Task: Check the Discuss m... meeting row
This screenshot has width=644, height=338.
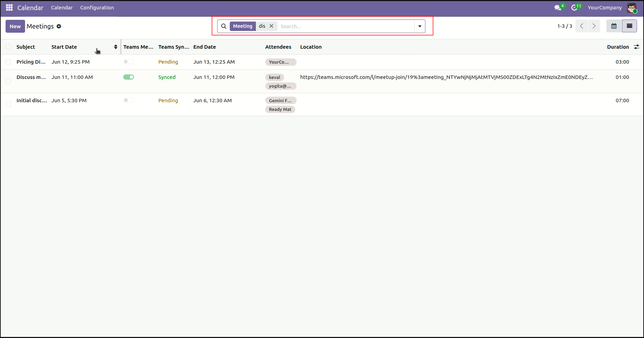Action: pyautogui.click(x=8, y=81)
